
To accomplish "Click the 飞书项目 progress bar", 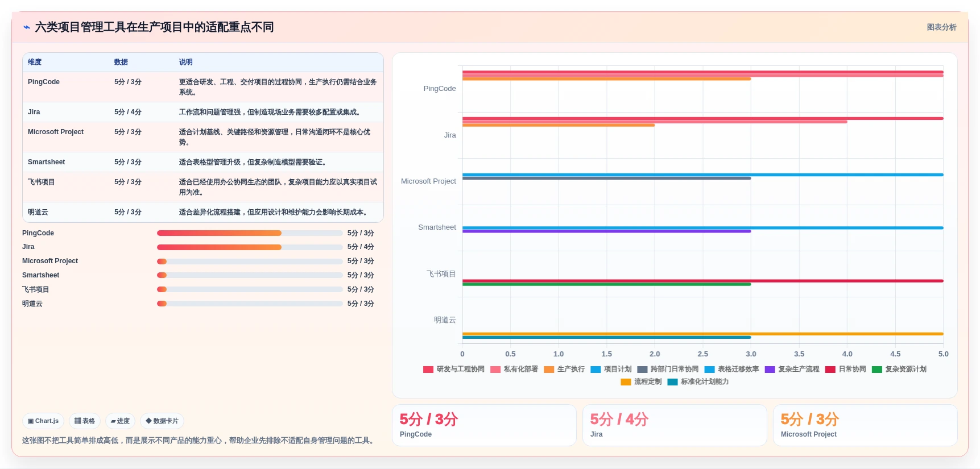I will (250, 289).
